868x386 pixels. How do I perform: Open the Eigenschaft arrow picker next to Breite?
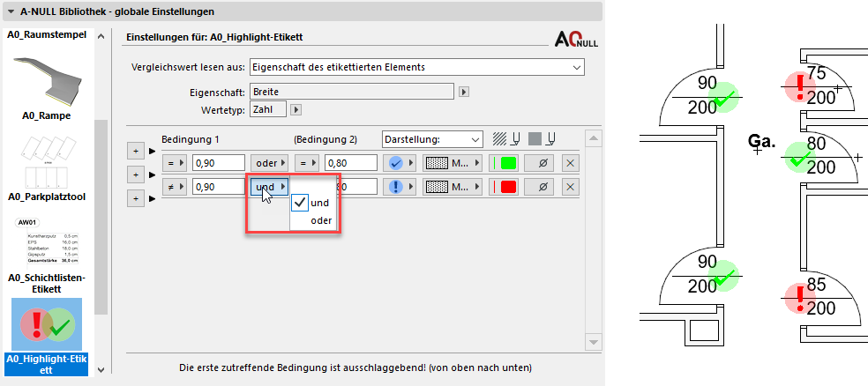[x=464, y=91]
